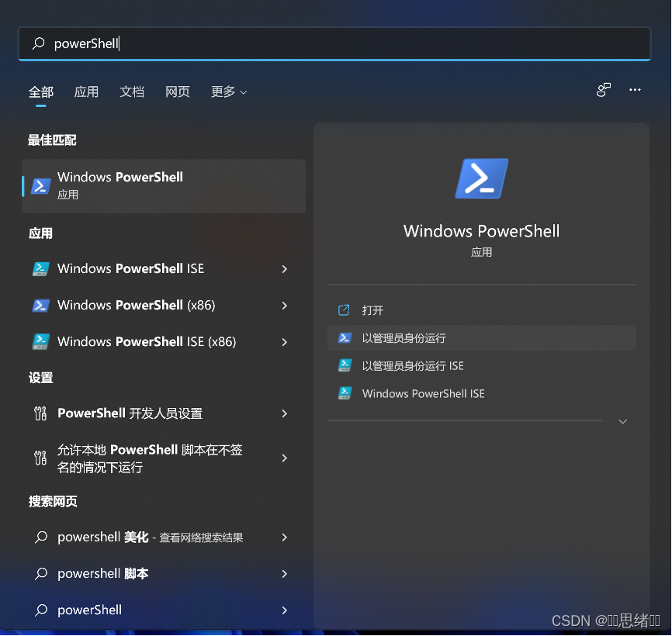The height and width of the screenshot is (636, 672).
Task: Expand Windows PowerShell ISE result chevron
Action: (285, 269)
